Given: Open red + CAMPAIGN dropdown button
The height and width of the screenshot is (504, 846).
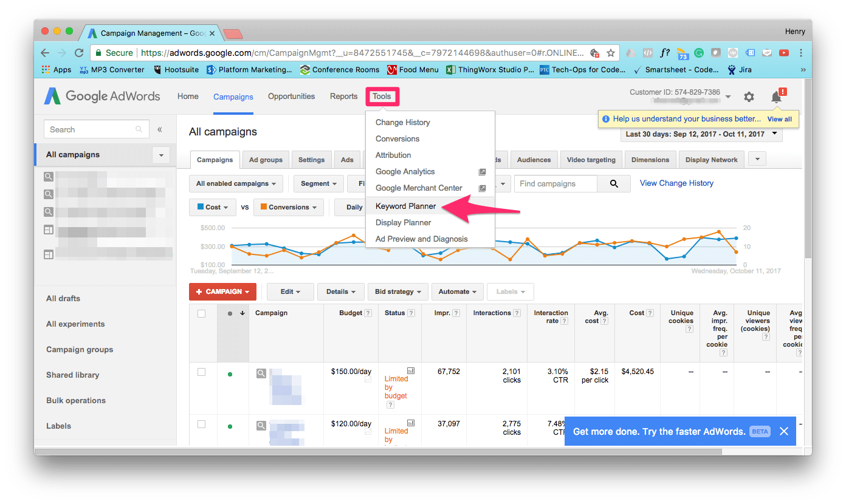Looking at the screenshot, I should (x=222, y=291).
